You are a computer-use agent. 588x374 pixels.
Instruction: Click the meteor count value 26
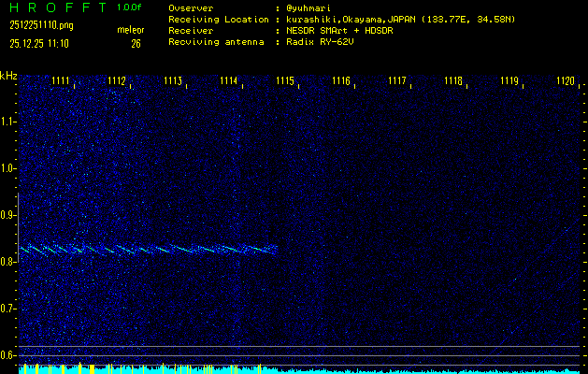(x=136, y=43)
